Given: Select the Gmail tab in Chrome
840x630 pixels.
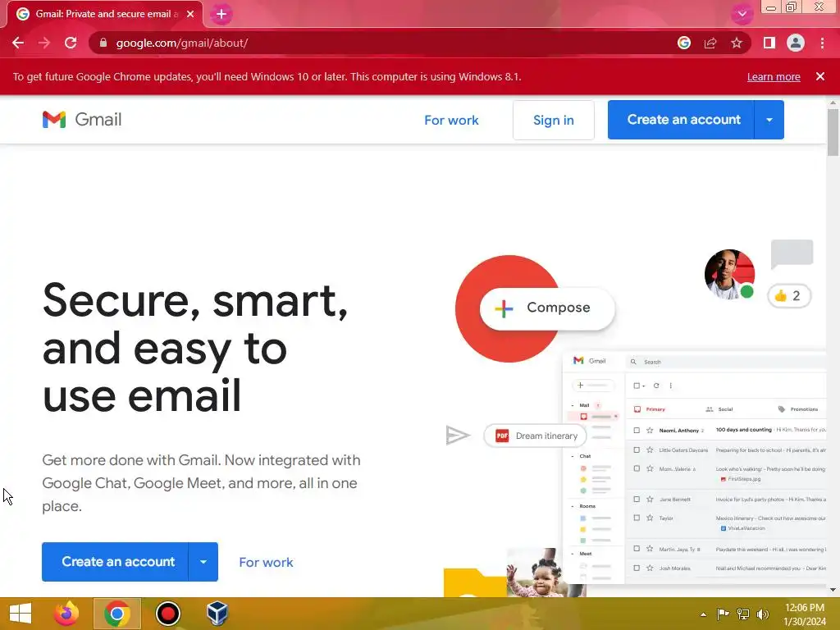Looking at the screenshot, I should coord(105,15).
